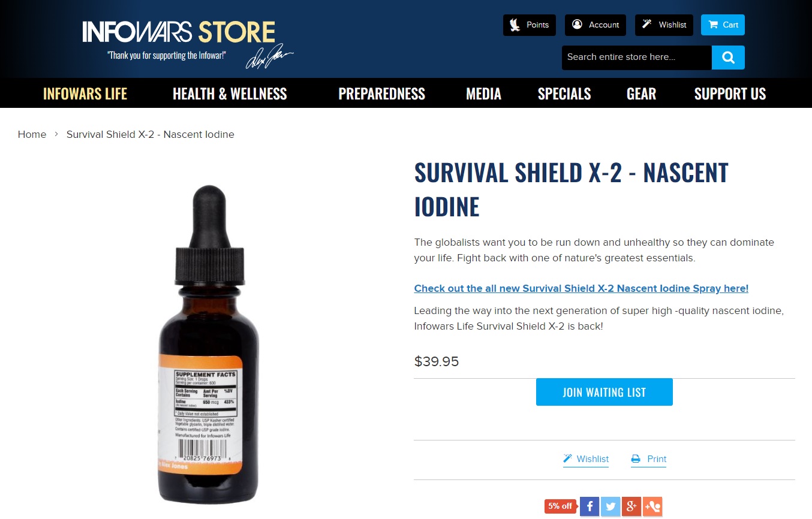Click the Join Waiting List button
Viewport: 812px width, 519px height.
[x=605, y=392]
